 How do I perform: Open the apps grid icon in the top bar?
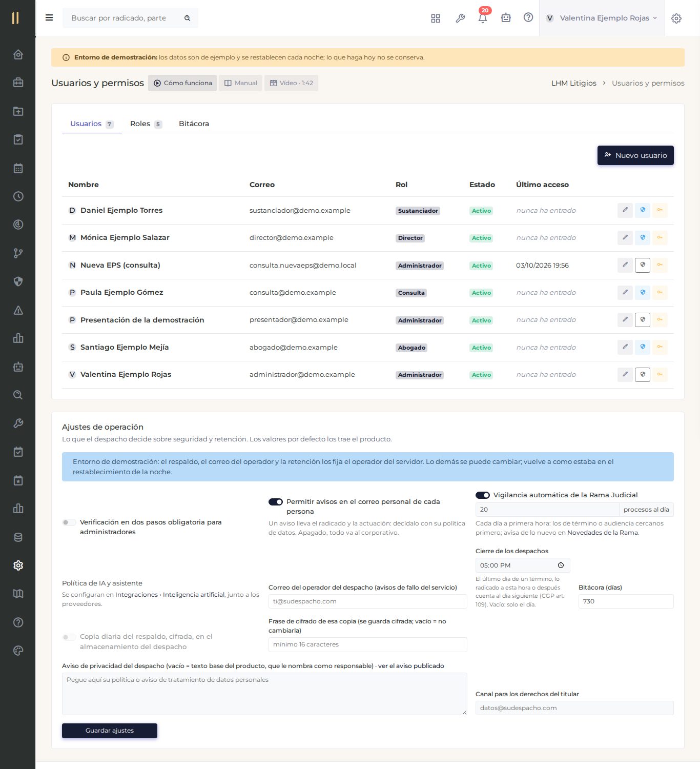(436, 18)
